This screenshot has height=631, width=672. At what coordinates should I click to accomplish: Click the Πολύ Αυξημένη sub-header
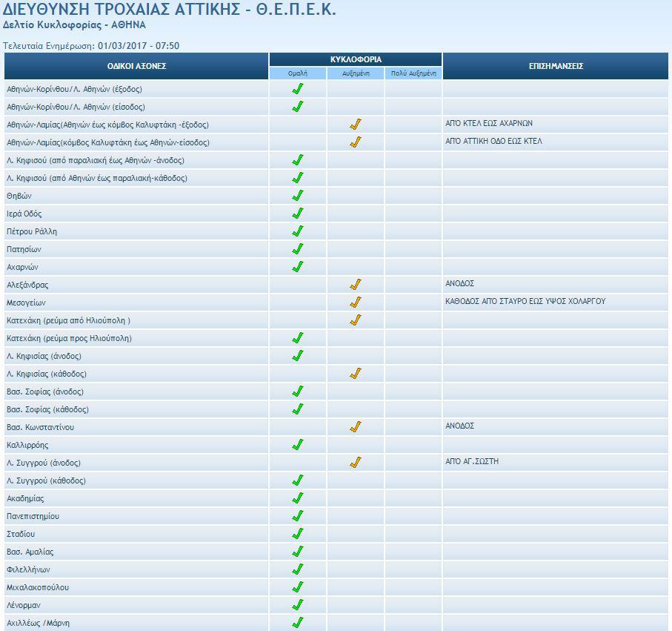[413, 73]
